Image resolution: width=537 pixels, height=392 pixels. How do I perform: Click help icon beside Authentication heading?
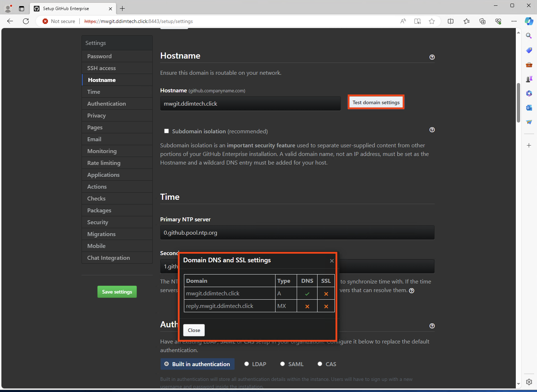[x=432, y=326]
